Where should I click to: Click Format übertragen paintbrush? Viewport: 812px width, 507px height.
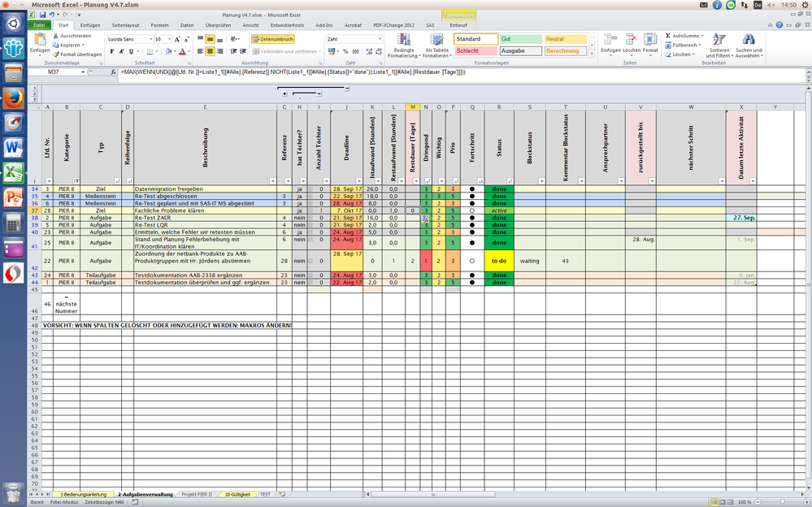pyautogui.click(x=56, y=54)
